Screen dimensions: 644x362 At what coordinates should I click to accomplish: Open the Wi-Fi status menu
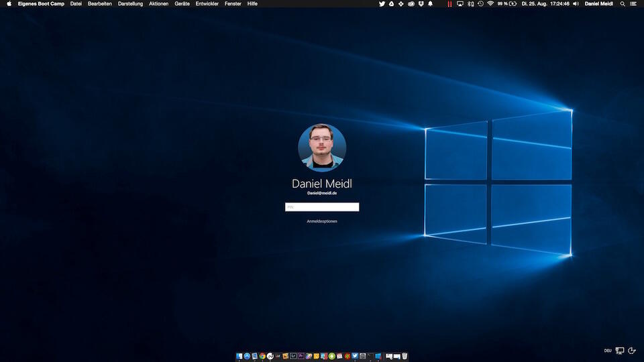(490, 4)
